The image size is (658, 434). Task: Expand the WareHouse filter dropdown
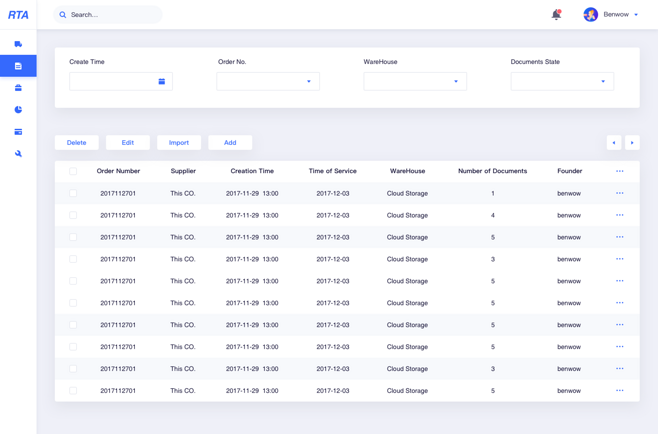[x=415, y=81]
